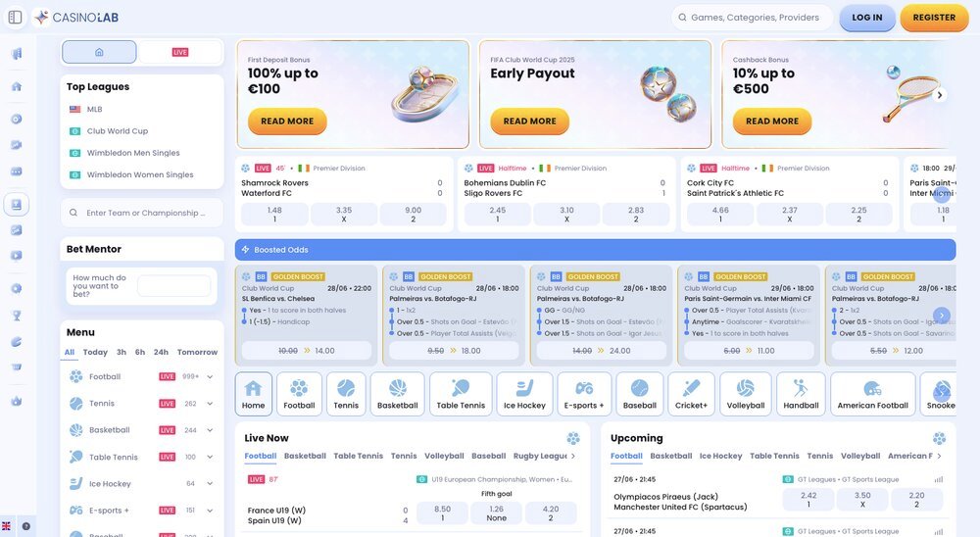Bet Olympiacos Piraeus win at 2.42

[x=808, y=500]
